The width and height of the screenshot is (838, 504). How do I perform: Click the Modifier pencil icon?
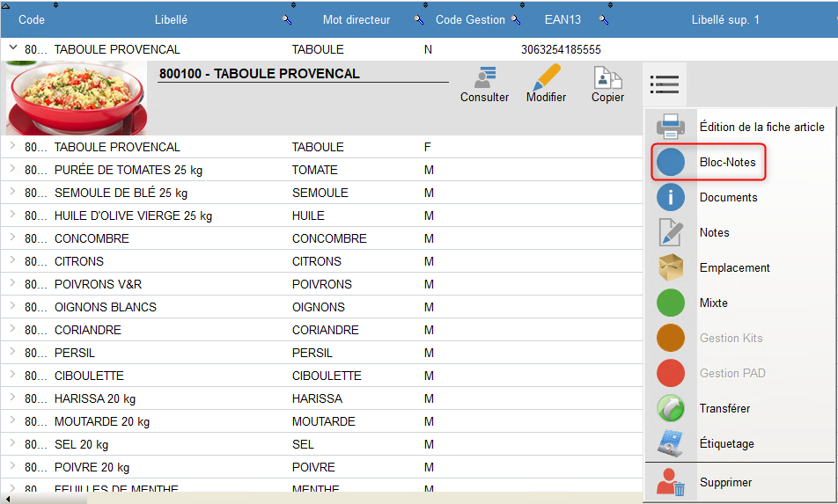click(546, 79)
